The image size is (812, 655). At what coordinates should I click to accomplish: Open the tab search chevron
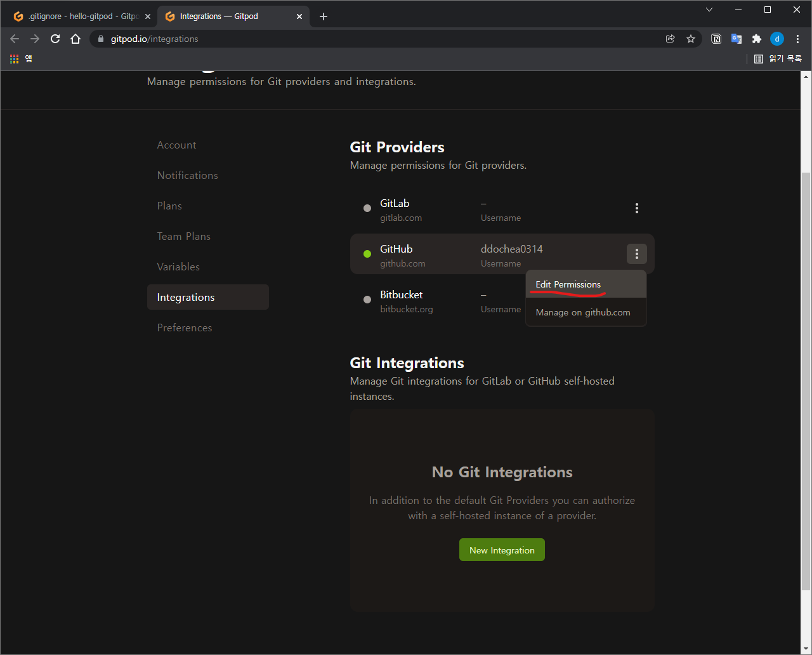pyautogui.click(x=709, y=10)
